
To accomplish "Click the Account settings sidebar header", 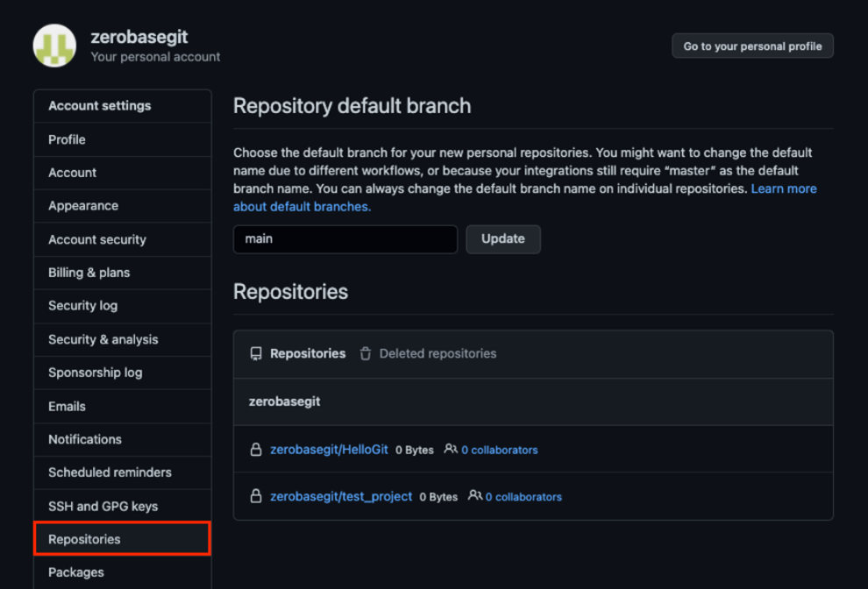I will [x=123, y=106].
